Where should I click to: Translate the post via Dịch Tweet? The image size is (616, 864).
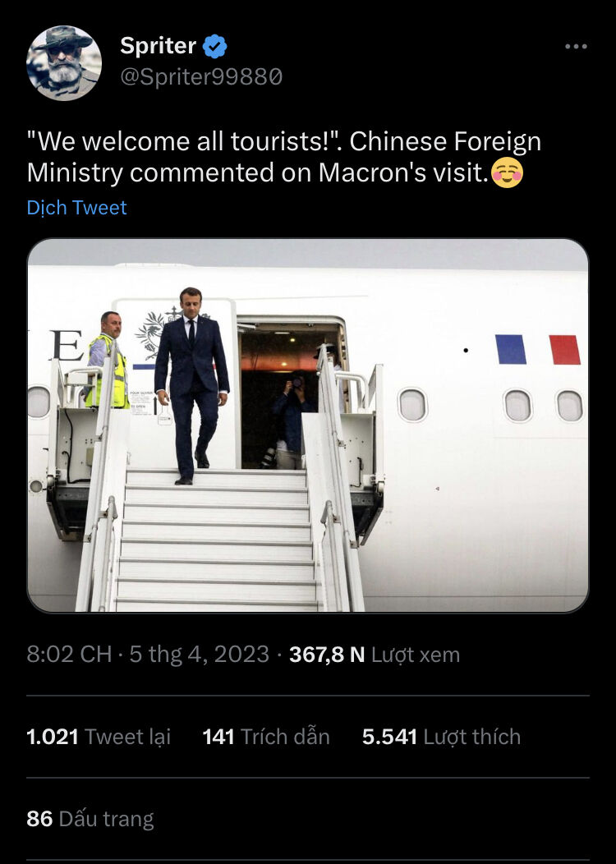click(x=76, y=208)
